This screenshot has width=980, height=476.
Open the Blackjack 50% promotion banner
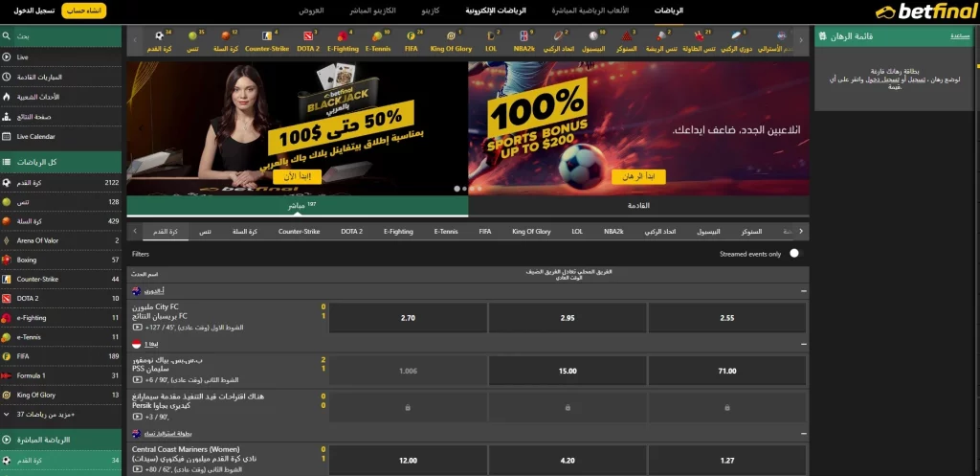tap(297, 128)
